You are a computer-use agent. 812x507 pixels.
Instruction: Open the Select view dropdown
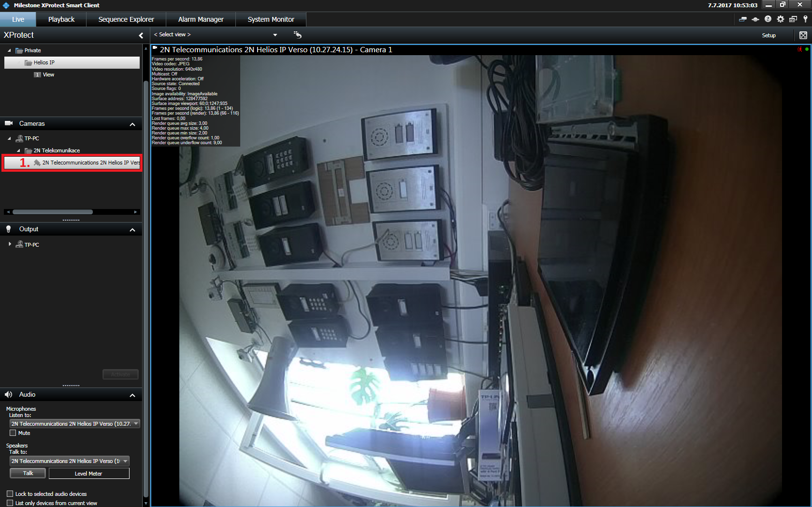click(x=216, y=35)
